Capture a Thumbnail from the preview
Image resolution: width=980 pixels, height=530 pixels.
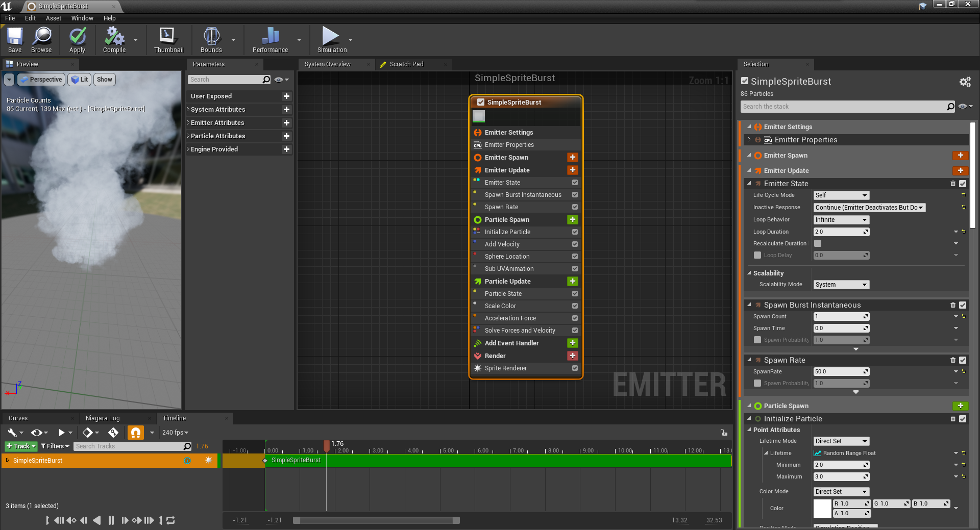(168, 40)
